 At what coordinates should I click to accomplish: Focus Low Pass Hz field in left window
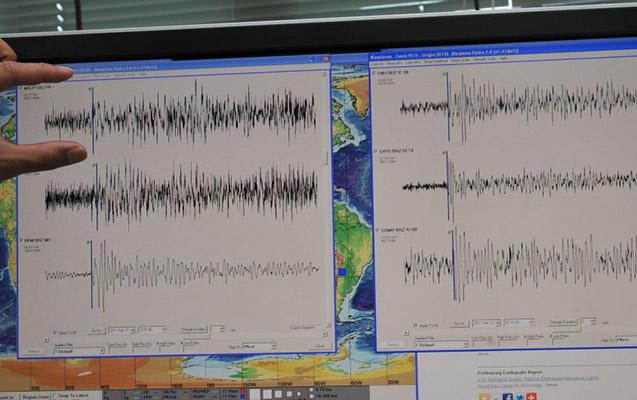pyautogui.click(x=119, y=349)
